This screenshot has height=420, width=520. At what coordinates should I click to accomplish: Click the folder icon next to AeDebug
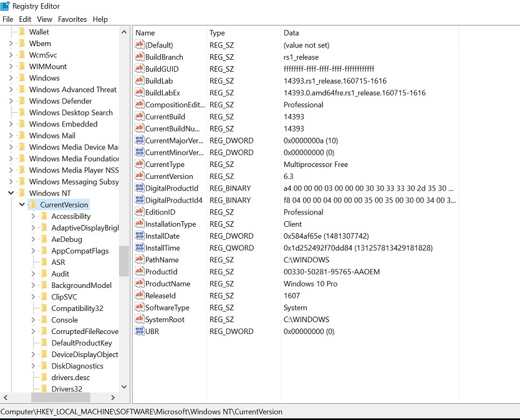[x=44, y=239]
